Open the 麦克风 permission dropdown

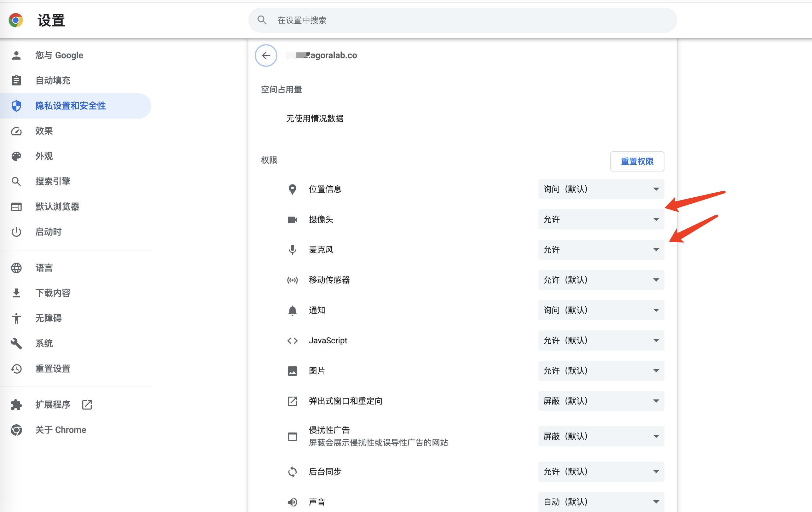(x=601, y=250)
